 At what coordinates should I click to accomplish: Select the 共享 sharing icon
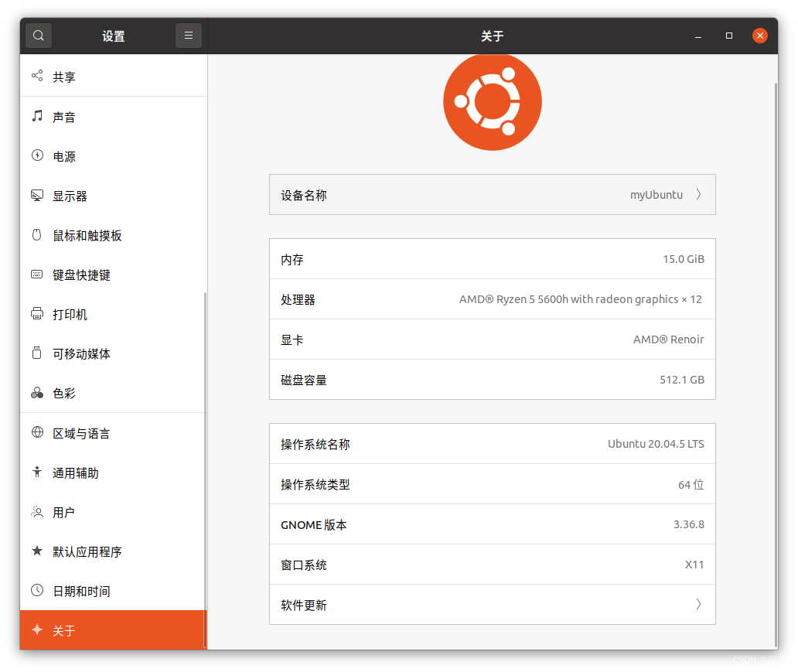[36, 76]
